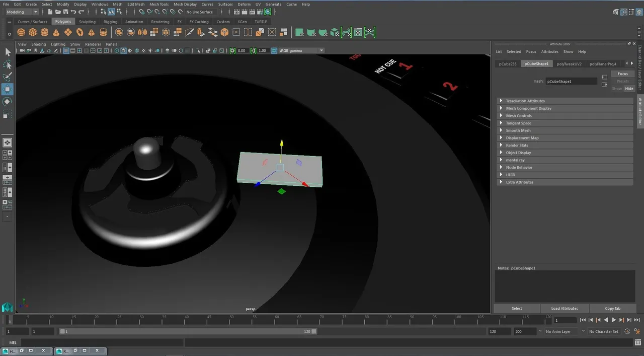Toggle select by object type mode
The image size is (644, 356).
click(111, 12)
